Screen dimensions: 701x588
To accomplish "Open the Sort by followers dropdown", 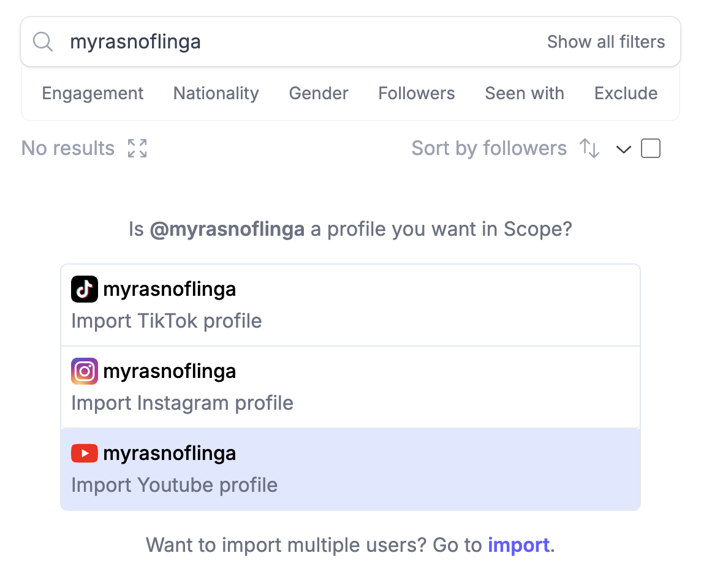I will (489, 148).
